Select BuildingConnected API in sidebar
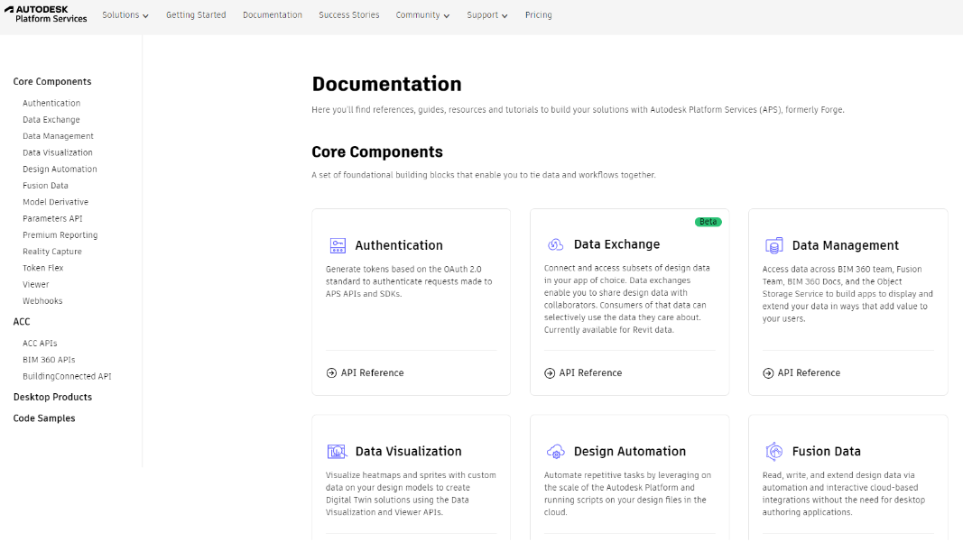 point(67,377)
